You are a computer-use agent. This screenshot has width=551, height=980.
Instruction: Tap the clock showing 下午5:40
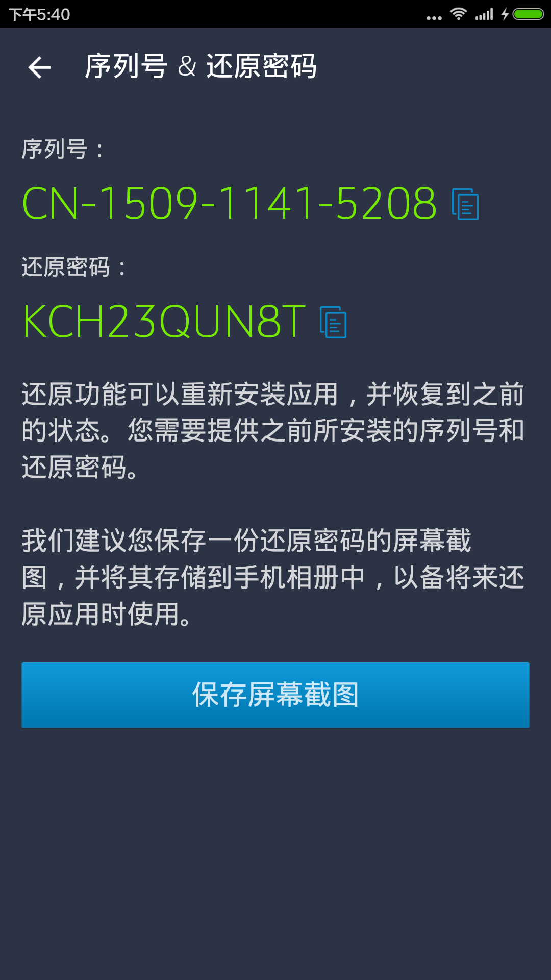(x=39, y=14)
